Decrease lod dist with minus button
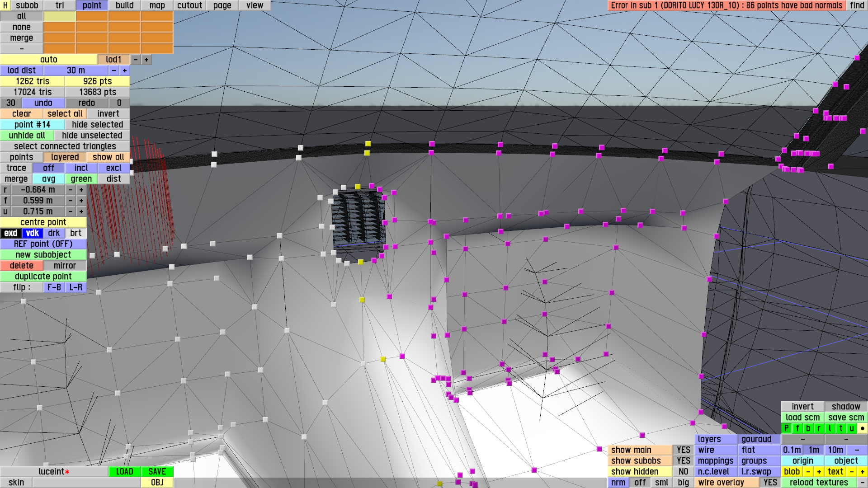868x488 pixels. [114, 70]
